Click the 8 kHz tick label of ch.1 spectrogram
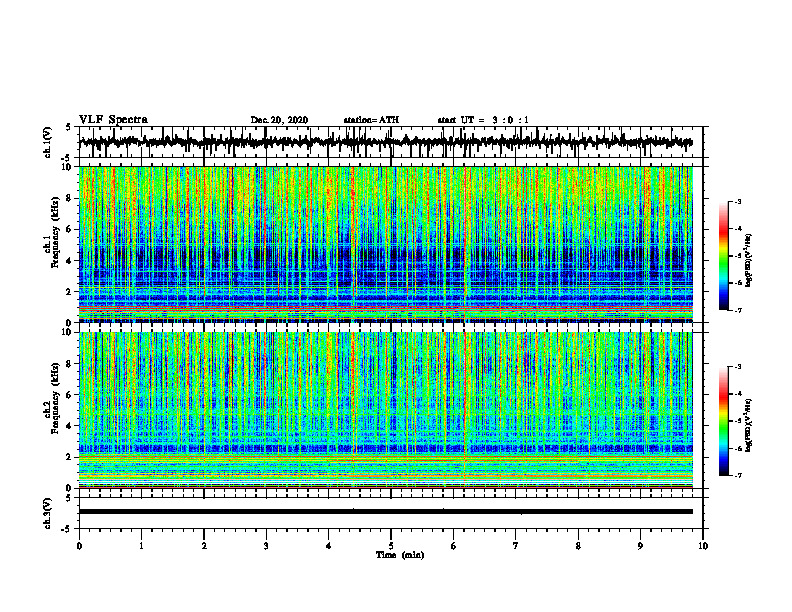 69,198
